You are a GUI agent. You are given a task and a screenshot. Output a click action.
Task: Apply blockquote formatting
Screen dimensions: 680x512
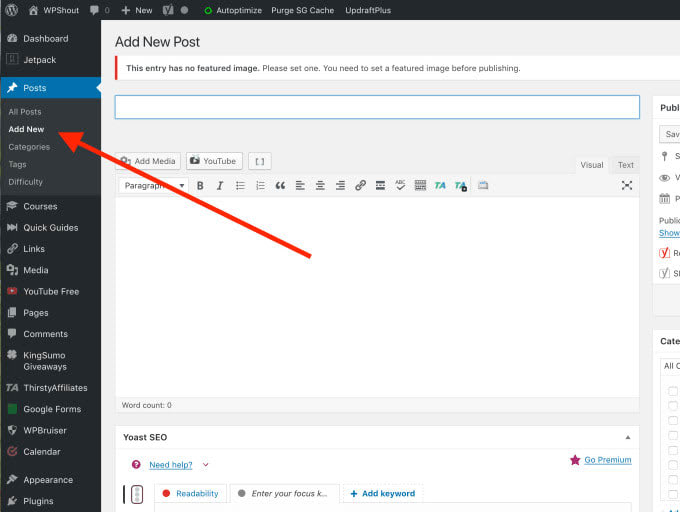click(x=280, y=186)
